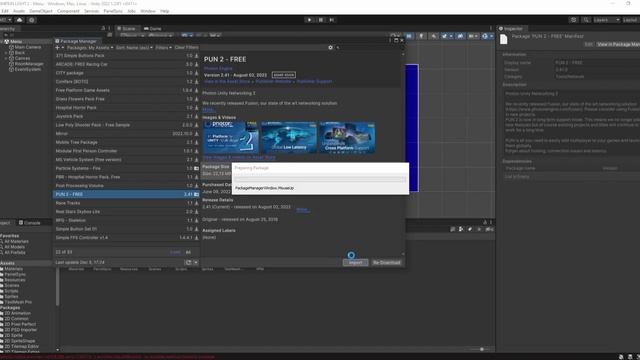Click View in Package Manager button in Inspector
The image size is (640, 360).
(x=618, y=44)
